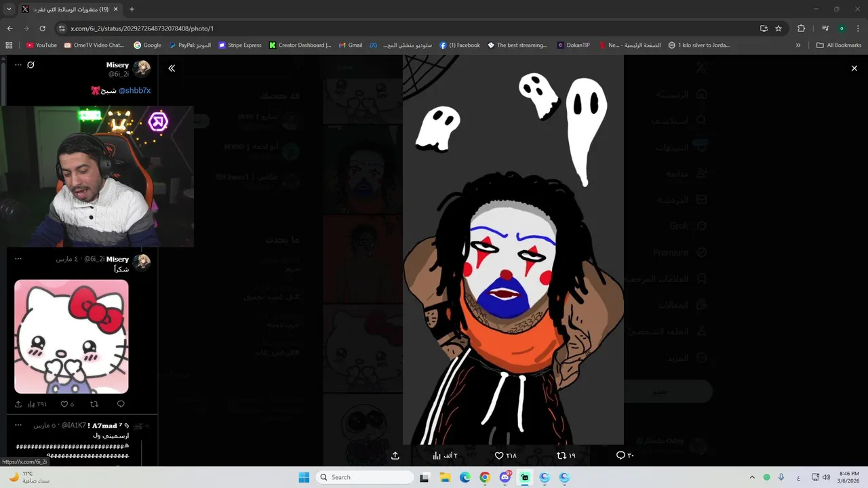The image size is (868, 488).
Task: Open the All Bookmarks folder
Action: click(x=839, y=45)
